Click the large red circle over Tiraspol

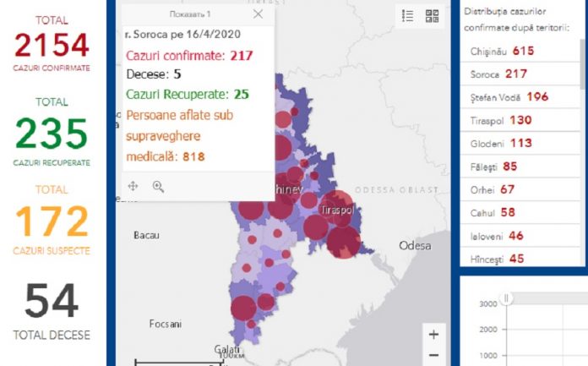click(x=343, y=241)
